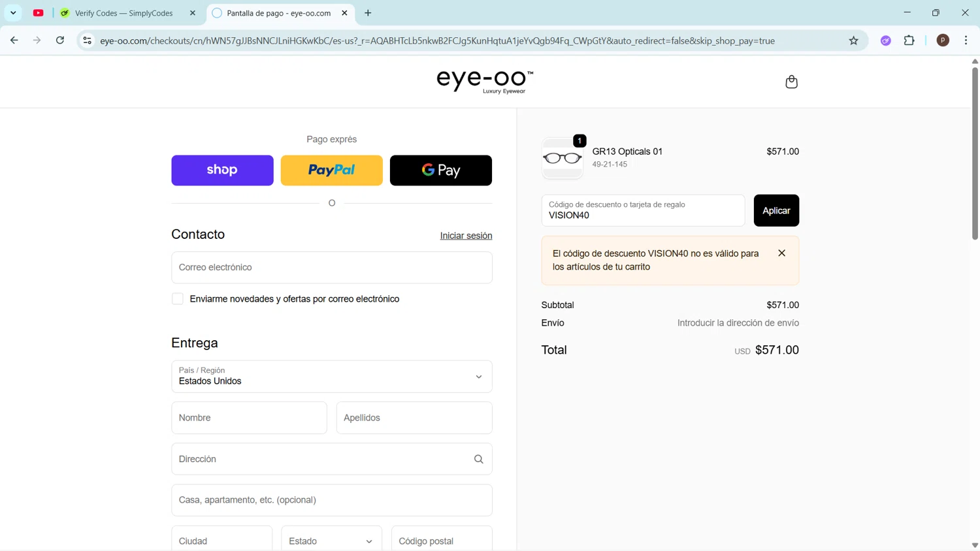The width and height of the screenshot is (980, 551).
Task: Dismiss the invalid discount code message
Action: click(x=781, y=253)
